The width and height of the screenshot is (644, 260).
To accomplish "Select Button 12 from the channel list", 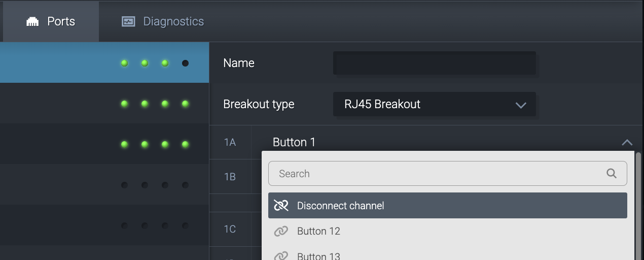I will pos(318,232).
